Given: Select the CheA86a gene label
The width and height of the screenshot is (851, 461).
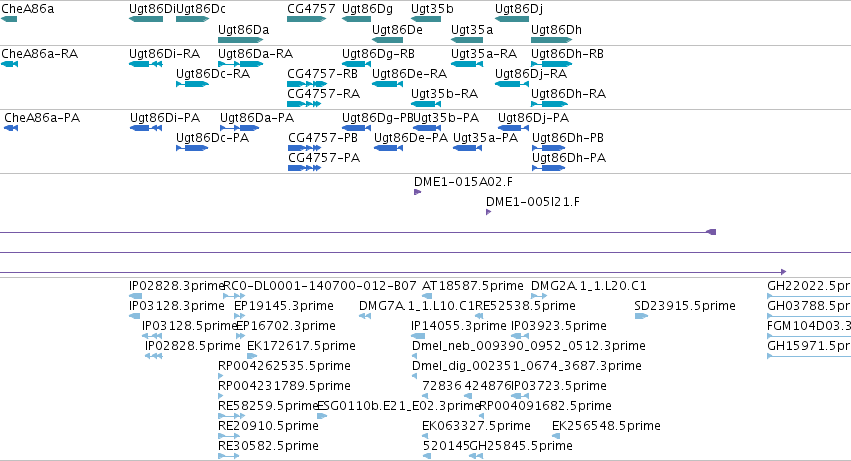Looking at the screenshot, I should pyautogui.click(x=28, y=9).
